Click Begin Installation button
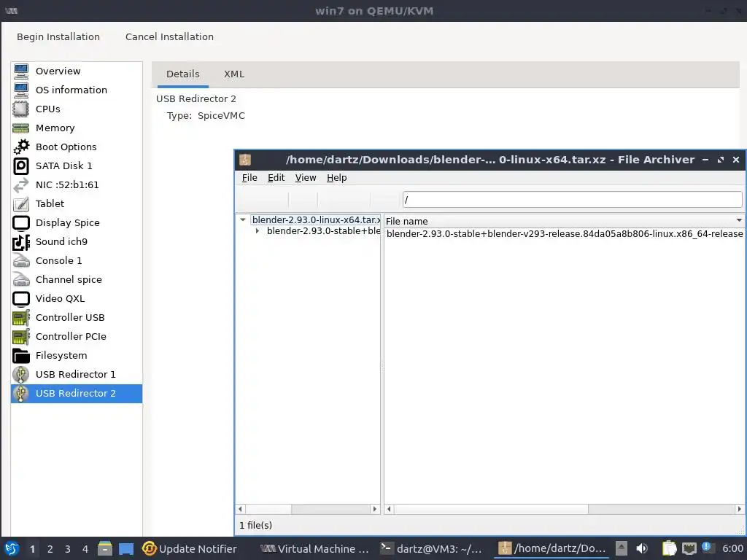The width and height of the screenshot is (747, 560). (58, 36)
